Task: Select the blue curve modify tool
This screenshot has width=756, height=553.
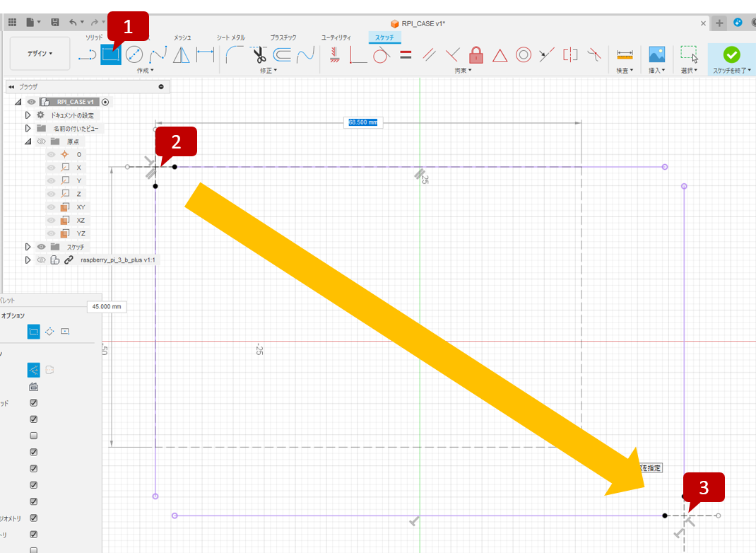Action: pyautogui.click(x=306, y=54)
